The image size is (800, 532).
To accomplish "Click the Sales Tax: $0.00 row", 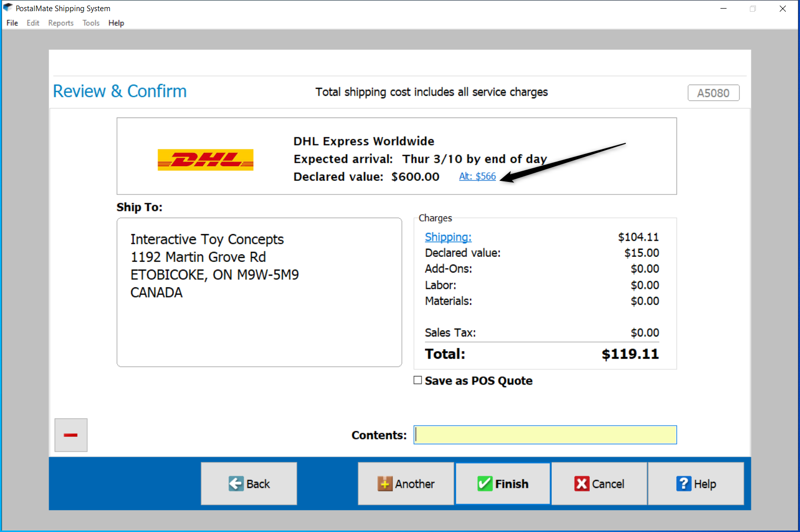I will pos(542,333).
